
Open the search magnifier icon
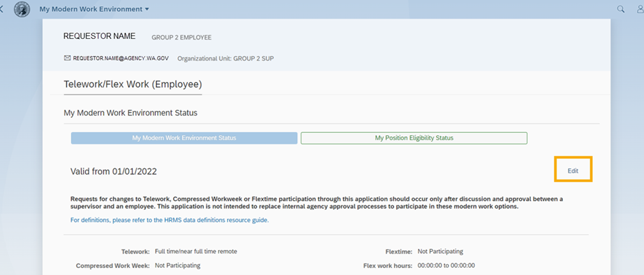coord(620,10)
